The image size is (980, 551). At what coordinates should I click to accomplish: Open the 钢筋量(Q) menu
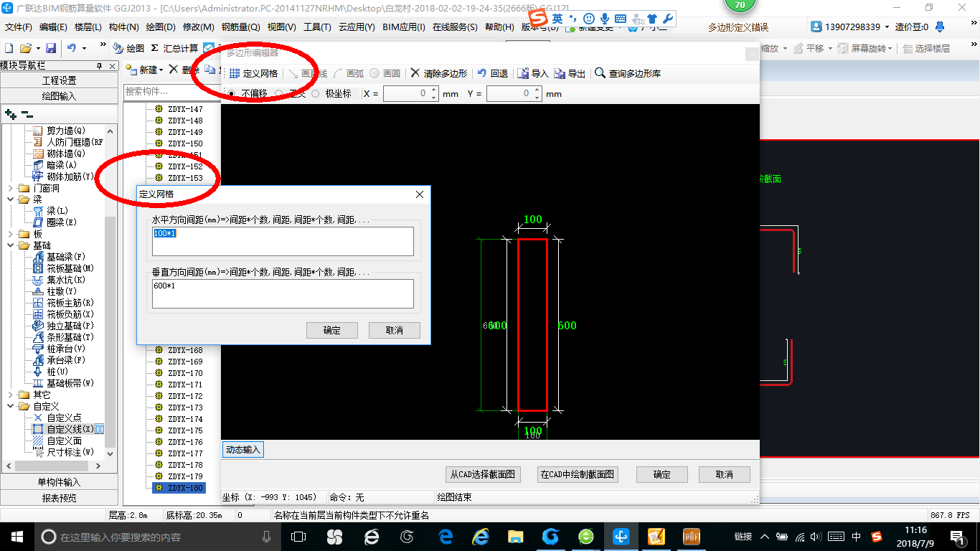[240, 27]
